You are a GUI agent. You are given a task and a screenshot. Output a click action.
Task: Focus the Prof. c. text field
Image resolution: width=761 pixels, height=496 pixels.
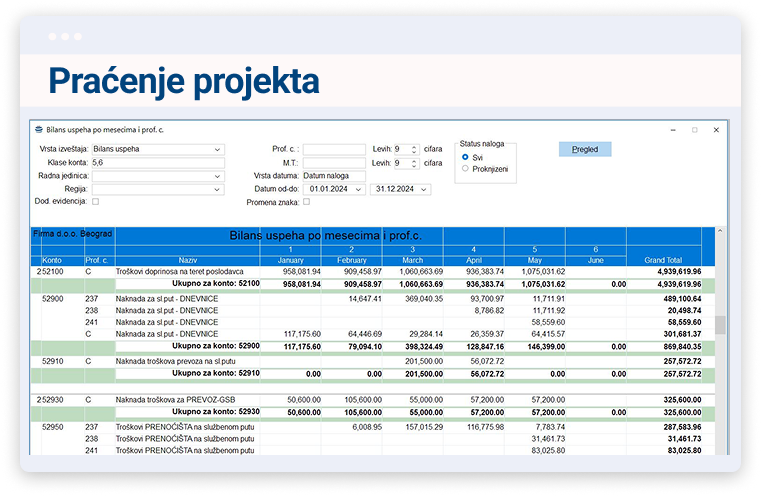pos(334,150)
